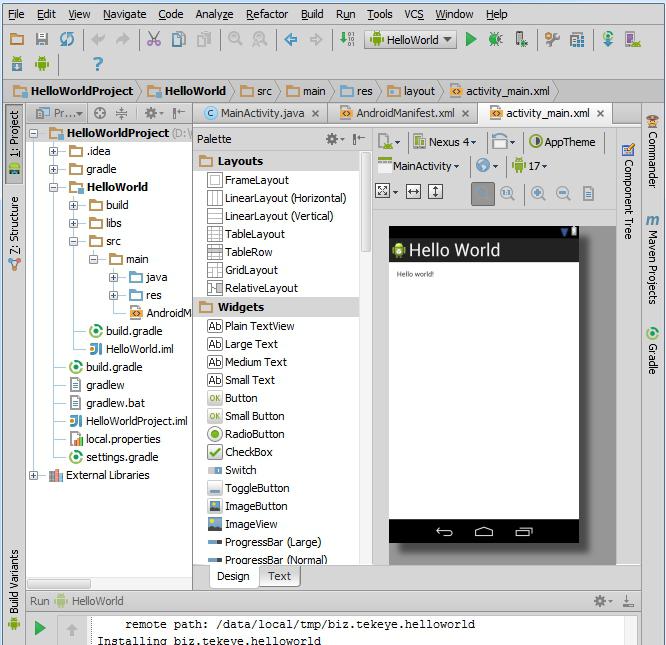The width and height of the screenshot is (666, 645).
Task: Open Settings wrench icon
Action: [552, 39]
